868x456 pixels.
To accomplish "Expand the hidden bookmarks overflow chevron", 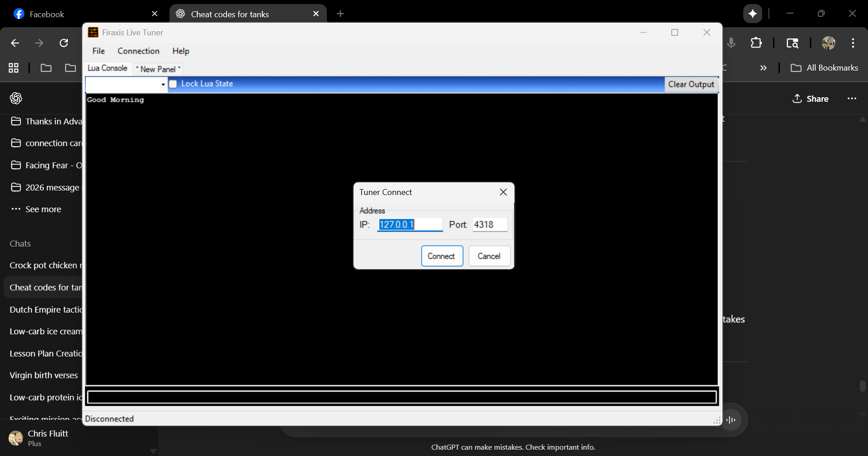I will (763, 68).
